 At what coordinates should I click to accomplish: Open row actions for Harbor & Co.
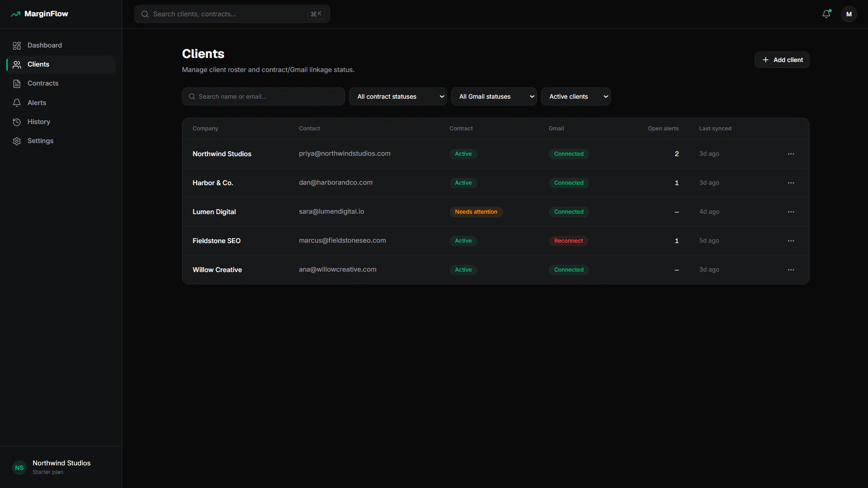[791, 183]
